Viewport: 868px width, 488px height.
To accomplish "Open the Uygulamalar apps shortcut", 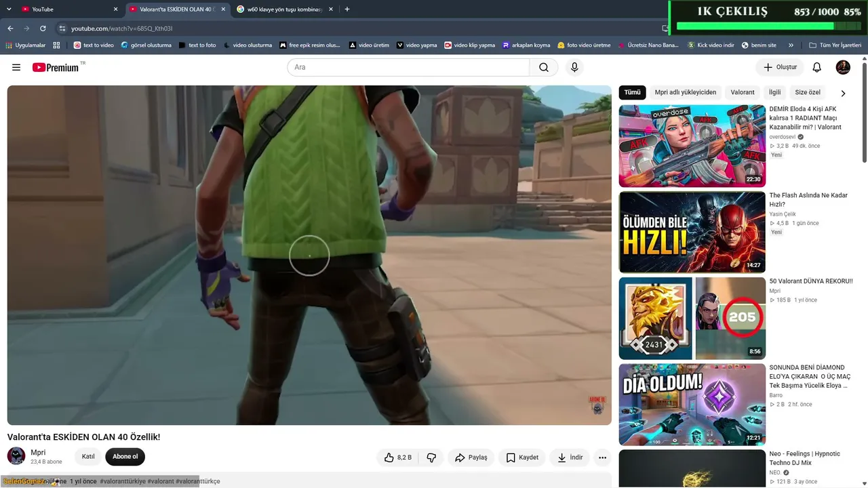I will point(26,45).
